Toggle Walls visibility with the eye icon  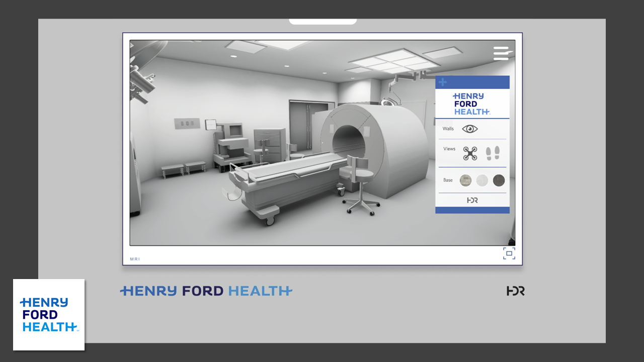tap(470, 129)
